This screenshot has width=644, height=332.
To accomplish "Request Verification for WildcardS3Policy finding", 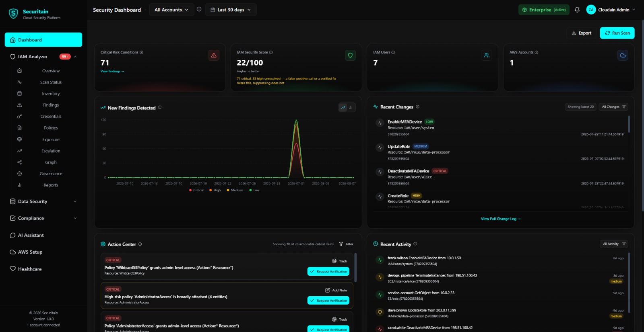I will 328,272.
